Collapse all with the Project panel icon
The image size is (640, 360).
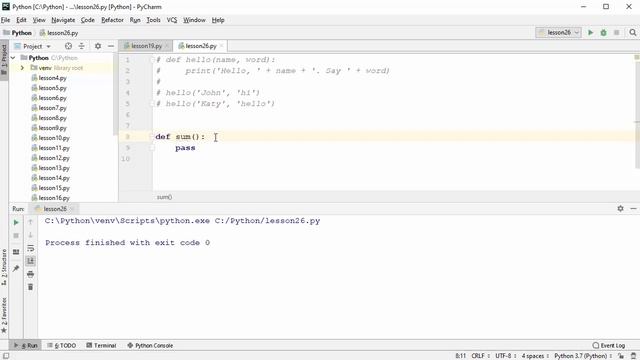point(82,46)
